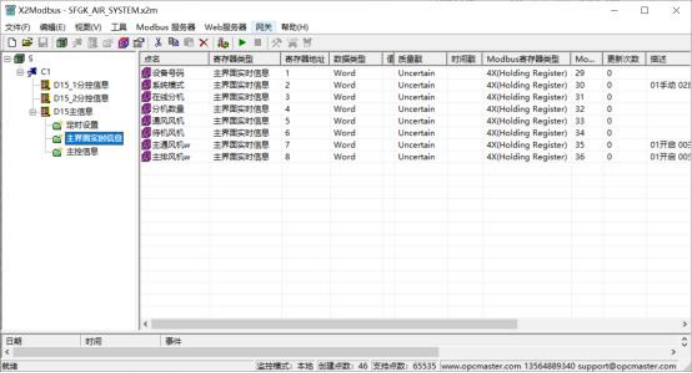692x373 pixels.
Task: Open the Web server menu
Action: click(x=225, y=27)
